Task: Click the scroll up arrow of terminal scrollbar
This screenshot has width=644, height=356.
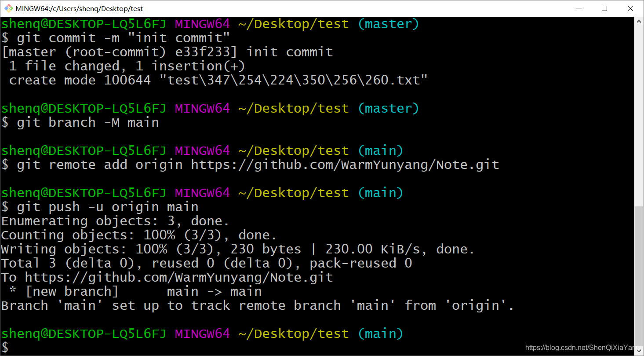Action: (x=639, y=21)
